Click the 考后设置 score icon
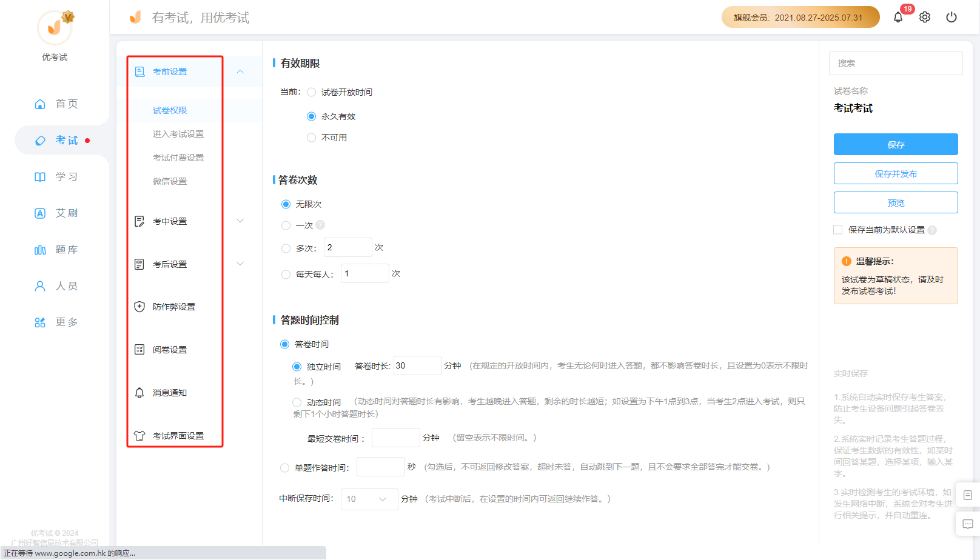This screenshot has height=560, width=980. coord(139,264)
